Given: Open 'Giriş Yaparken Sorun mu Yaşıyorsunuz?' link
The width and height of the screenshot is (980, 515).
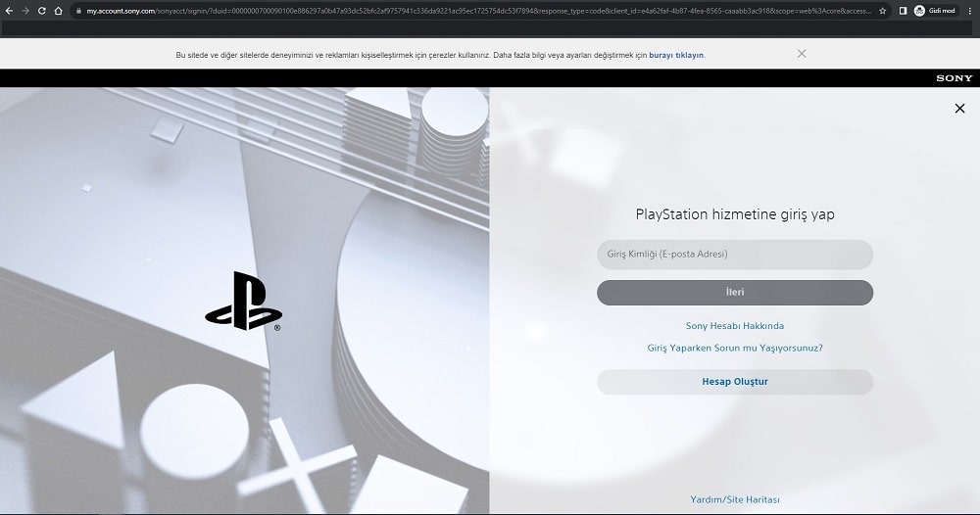Looking at the screenshot, I should click(735, 348).
